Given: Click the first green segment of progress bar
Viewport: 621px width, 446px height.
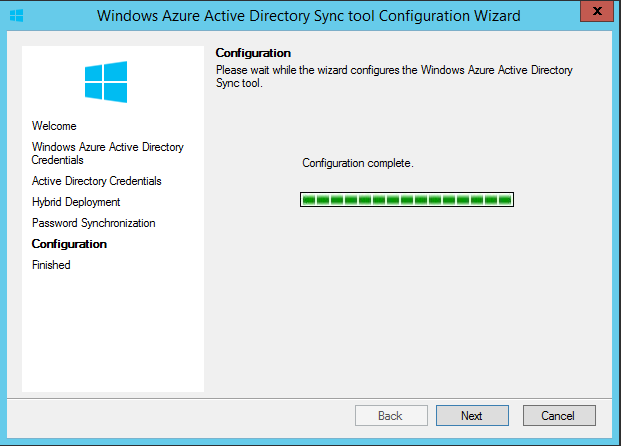Looking at the screenshot, I should click(x=309, y=200).
